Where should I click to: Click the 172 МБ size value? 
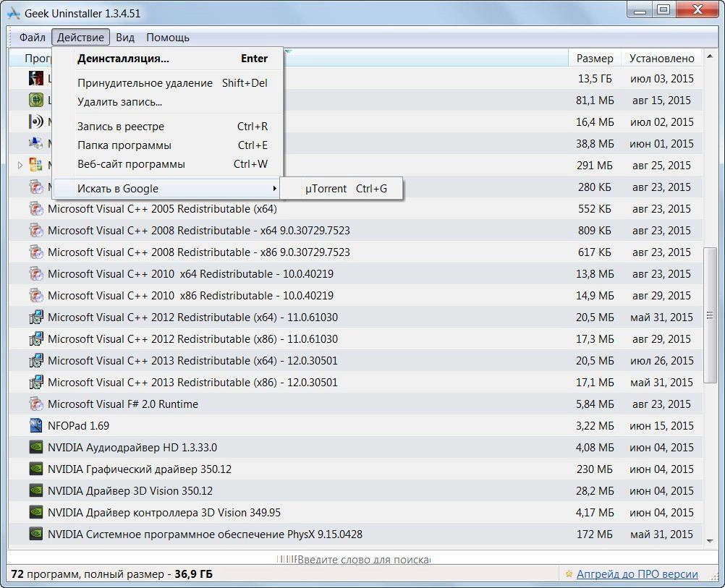coord(595,534)
